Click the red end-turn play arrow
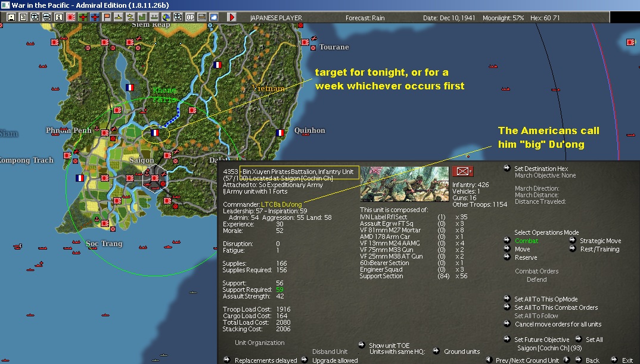The height and width of the screenshot is (364, 640). 231,17
